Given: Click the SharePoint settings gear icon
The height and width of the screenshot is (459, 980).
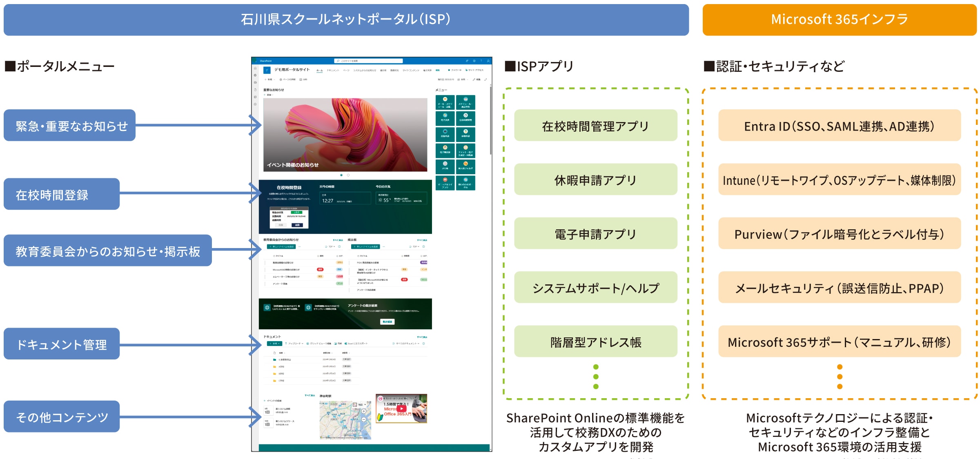Looking at the screenshot, I should click(474, 61).
